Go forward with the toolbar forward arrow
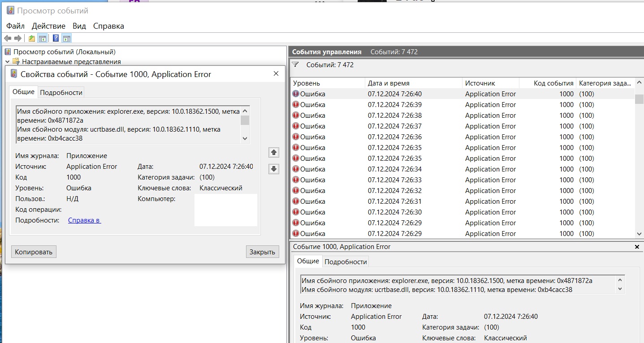This screenshot has width=644, height=343. 18,39
